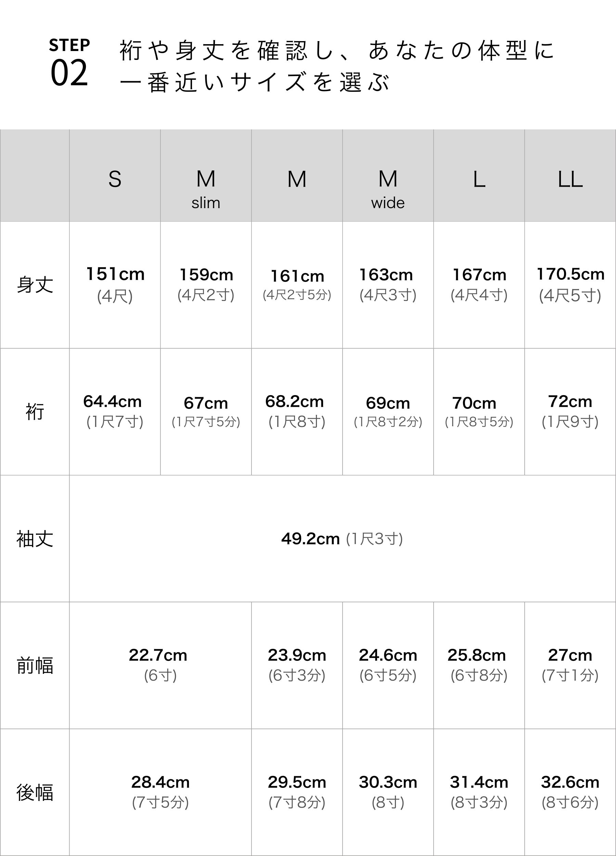This screenshot has width=616, height=856.
Task: Click the 68.2cm (1尺8寸) cell
Action: pos(296,411)
